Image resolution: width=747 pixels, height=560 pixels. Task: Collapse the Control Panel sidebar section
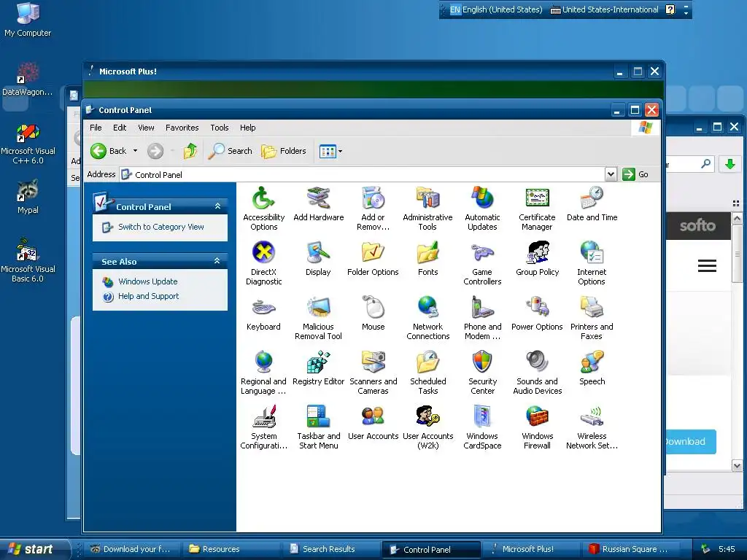click(217, 206)
